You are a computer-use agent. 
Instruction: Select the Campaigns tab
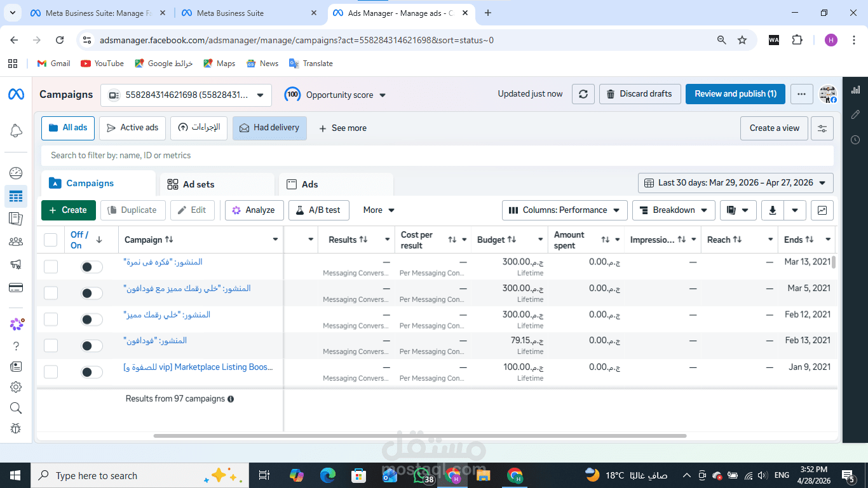pos(98,183)
